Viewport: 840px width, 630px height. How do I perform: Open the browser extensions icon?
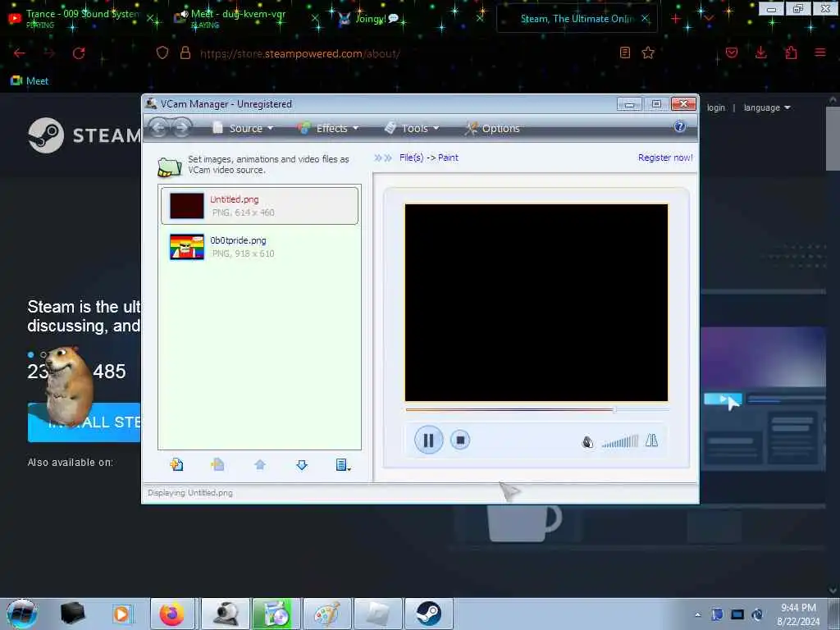coord(792,52)
